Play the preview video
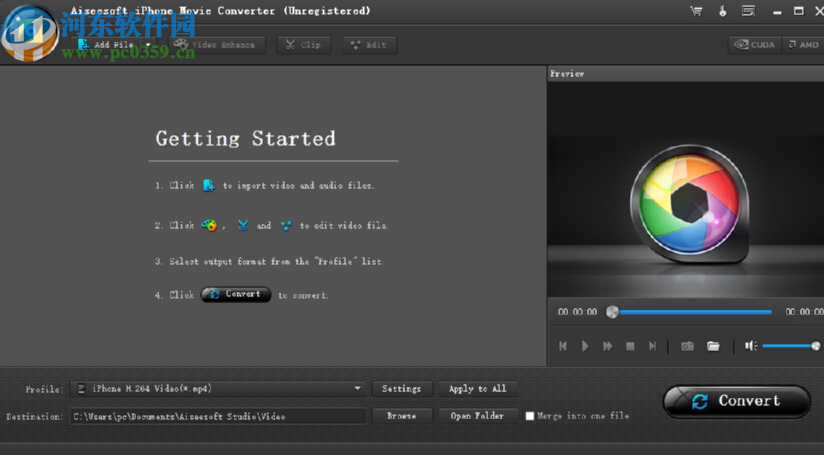Screen dimensions: 824x455 click(x=585, y=346)
